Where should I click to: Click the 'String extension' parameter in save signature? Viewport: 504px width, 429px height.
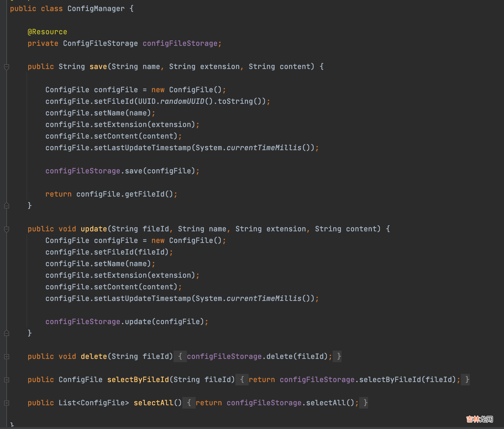click(204, 67)
